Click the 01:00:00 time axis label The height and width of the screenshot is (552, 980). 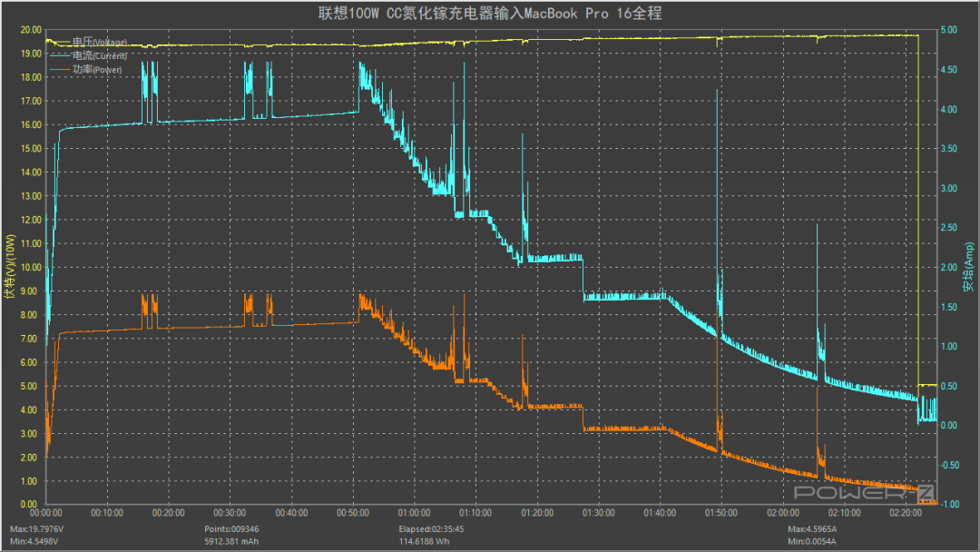pyautogui.click(x=415, y=513)
